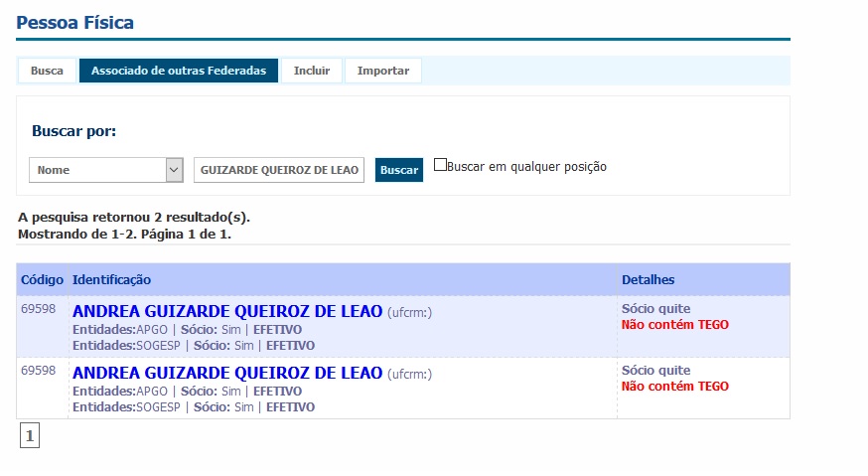Screen dimensions: 868x476
Task: Open the Associado de outras Federadas tab
Action: 179,71
